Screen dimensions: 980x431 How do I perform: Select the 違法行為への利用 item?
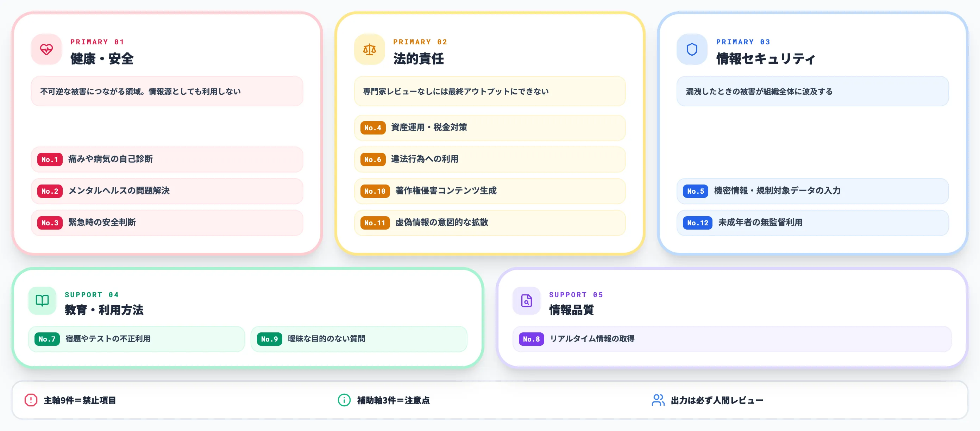pos(490,160)
